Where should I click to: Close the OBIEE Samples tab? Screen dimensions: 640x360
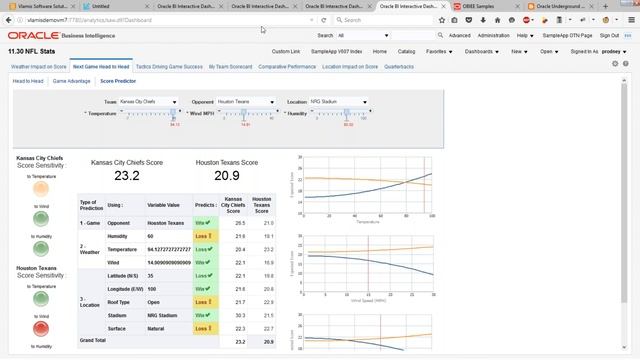point(517,7)
